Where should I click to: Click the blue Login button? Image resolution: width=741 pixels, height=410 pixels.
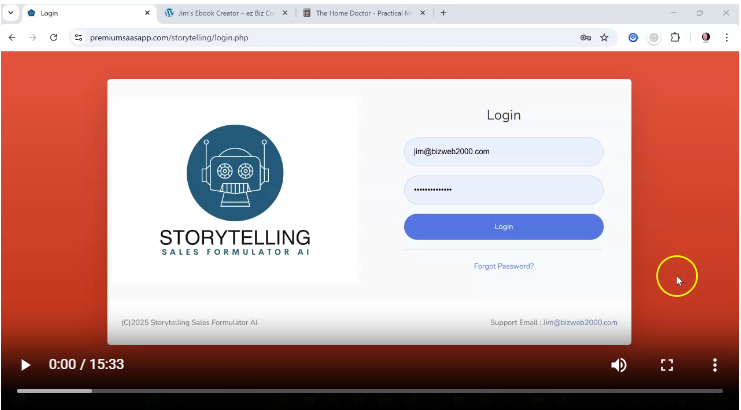pyautogui.click(x=504, y=227)
